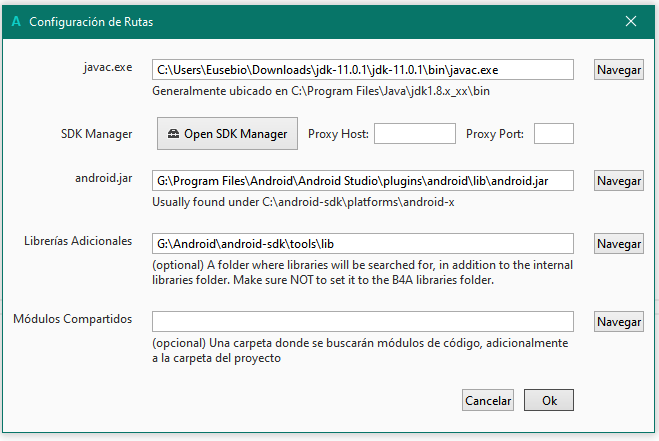Click hint text about B4A libraries folder
Image resolution: width=659 pixels, height=441 pixels.
click(x=362, y=272)
